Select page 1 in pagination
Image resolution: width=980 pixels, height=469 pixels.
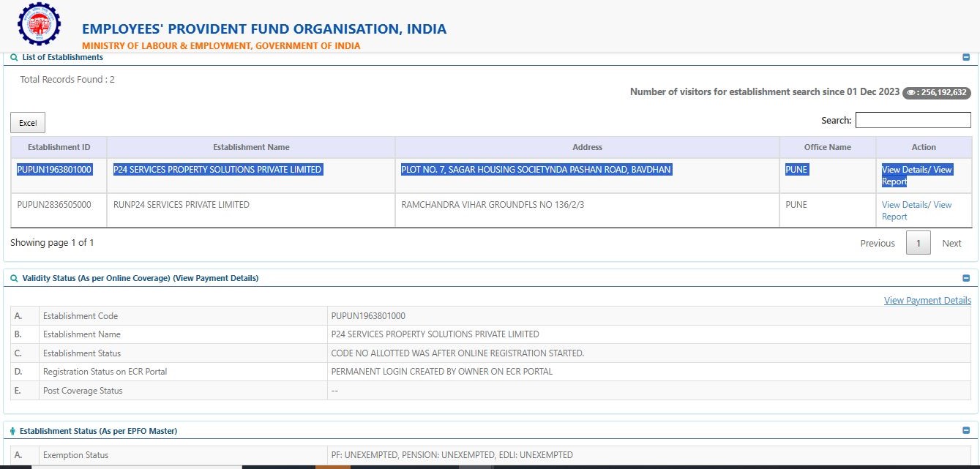pyautogui.click(x=918, y=243)
